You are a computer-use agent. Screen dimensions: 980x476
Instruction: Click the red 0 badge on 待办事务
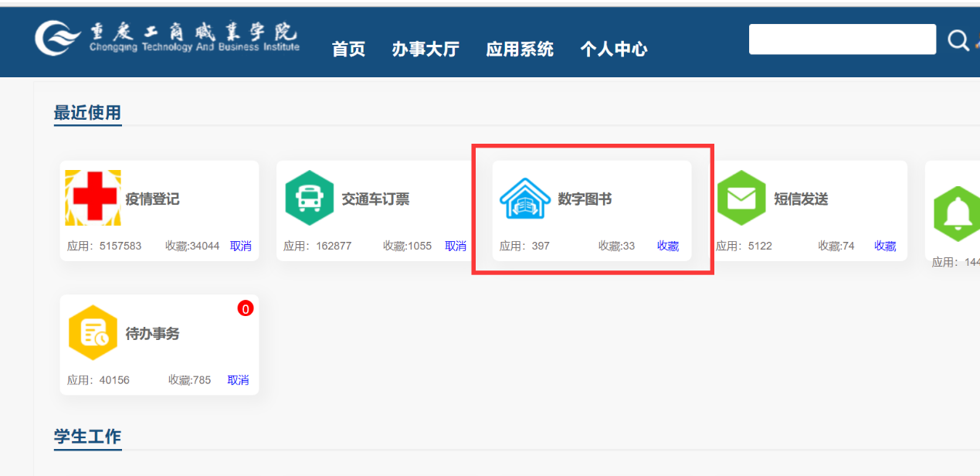click(x=246, y=309)
